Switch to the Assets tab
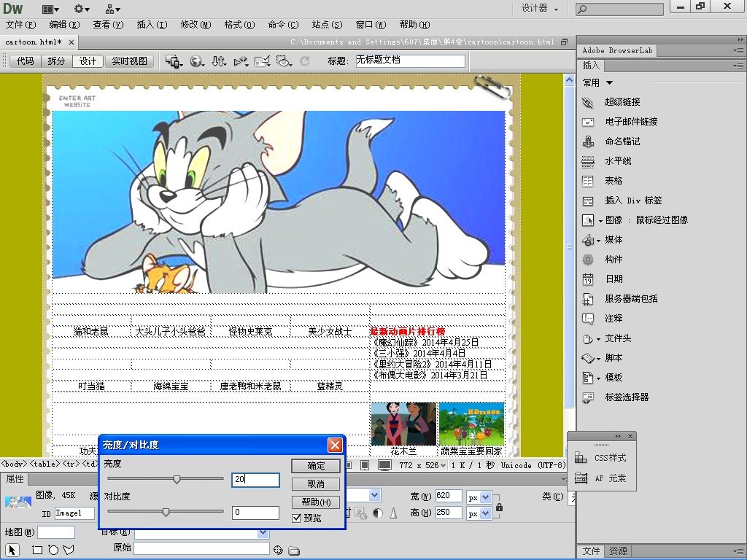Viewport: 747px width, 560px height. (618, 551)
